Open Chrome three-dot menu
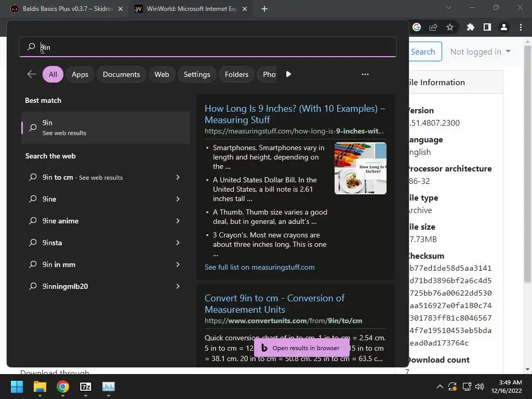 521,27
